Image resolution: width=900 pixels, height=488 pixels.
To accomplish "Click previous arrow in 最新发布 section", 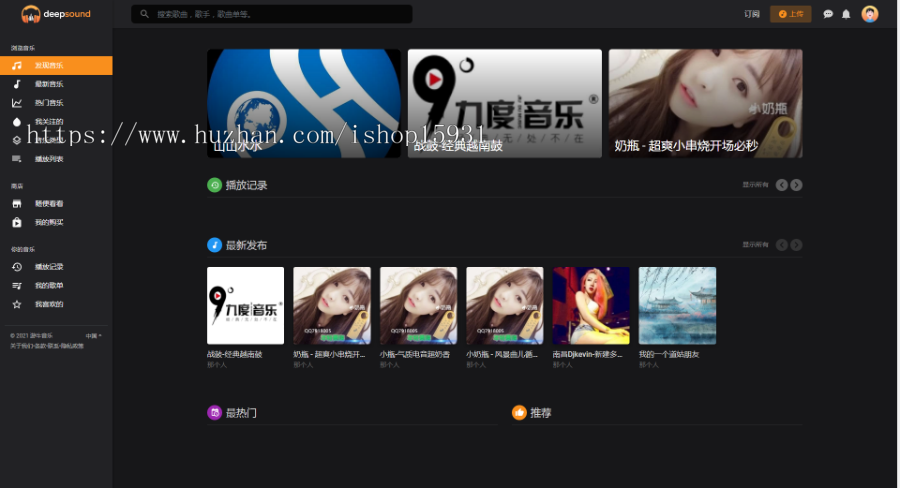I will pos(781,245).
